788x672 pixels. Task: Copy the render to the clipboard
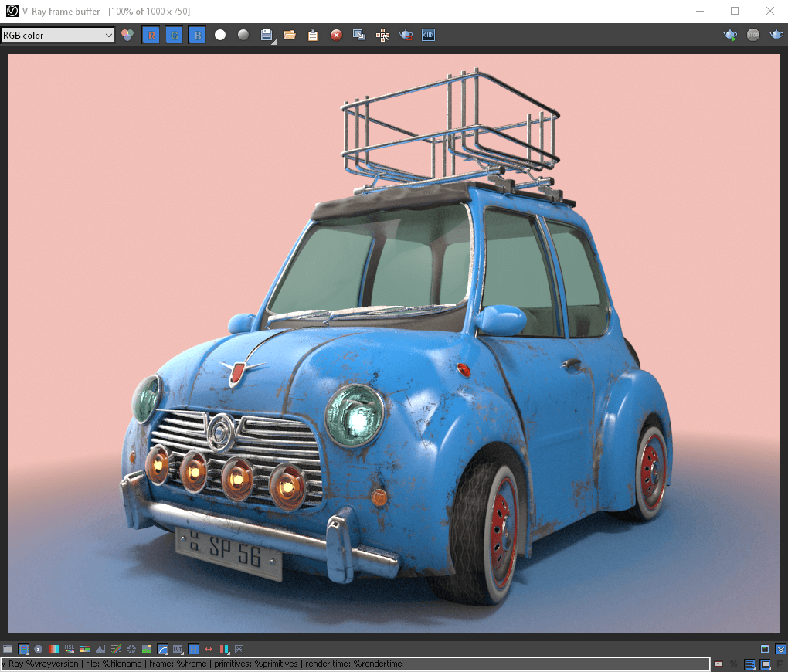click(x=313, y=35)
